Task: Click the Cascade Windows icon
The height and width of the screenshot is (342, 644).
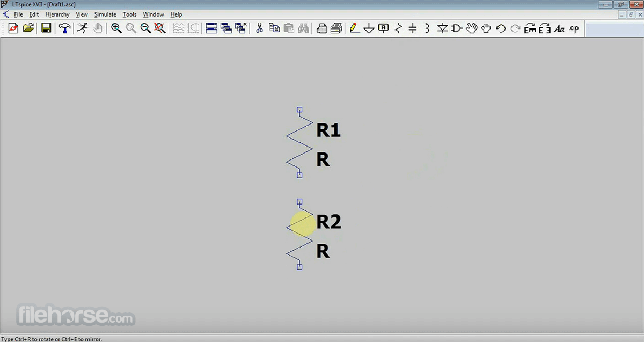Action: click(226, 28)
